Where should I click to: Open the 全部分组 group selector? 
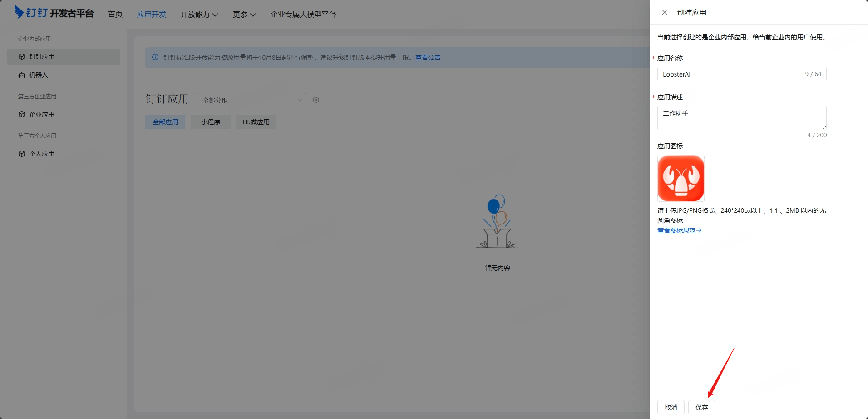(251, 100)
